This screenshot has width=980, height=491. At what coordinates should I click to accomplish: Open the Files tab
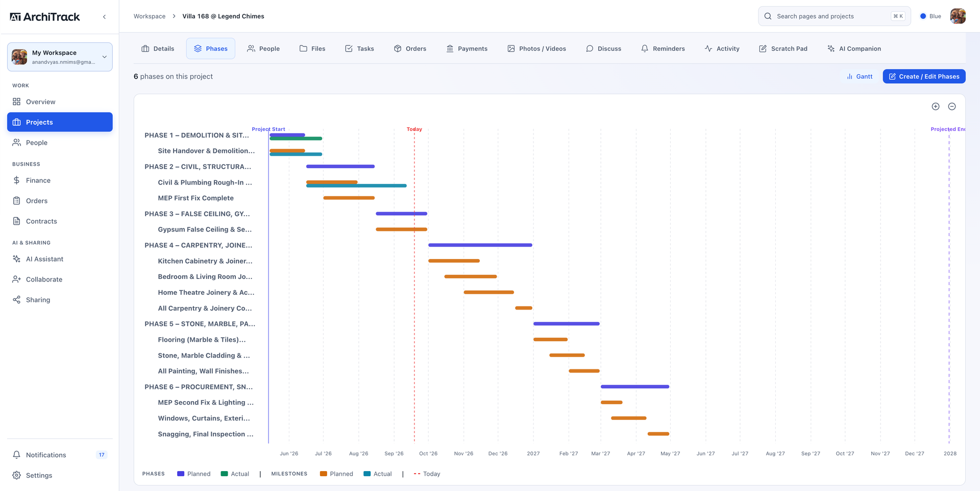(x=312, y=49)
